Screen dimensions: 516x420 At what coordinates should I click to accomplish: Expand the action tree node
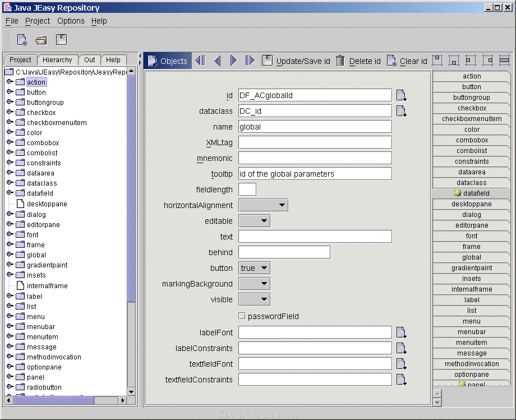tap(10, 81)
